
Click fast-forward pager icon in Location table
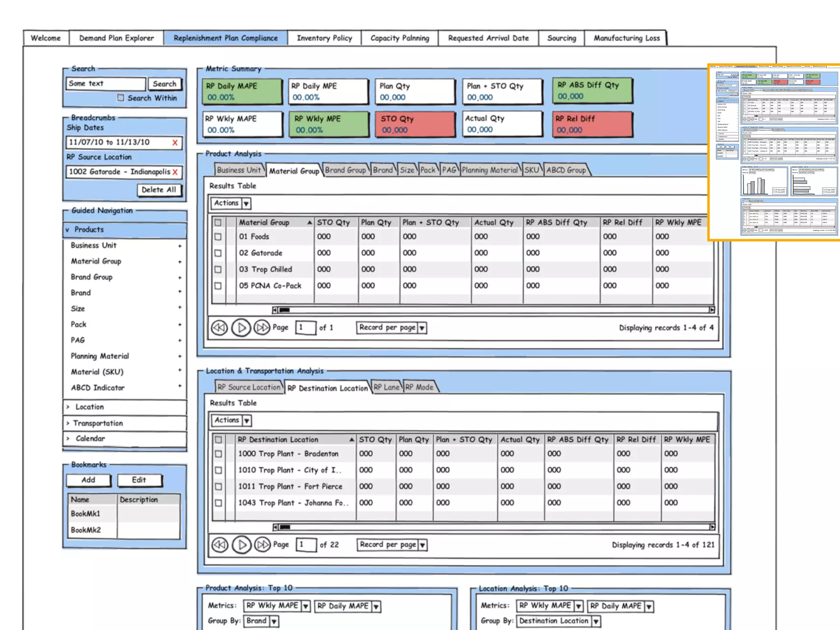(x=262, y=545)
